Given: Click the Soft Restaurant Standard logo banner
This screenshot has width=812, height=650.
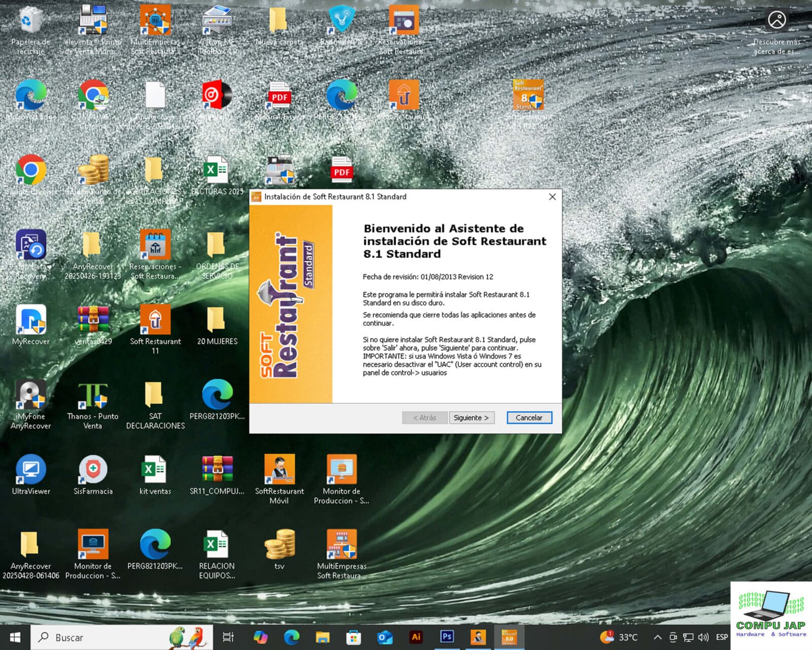Looking at the screenshot, I should 291,304.
